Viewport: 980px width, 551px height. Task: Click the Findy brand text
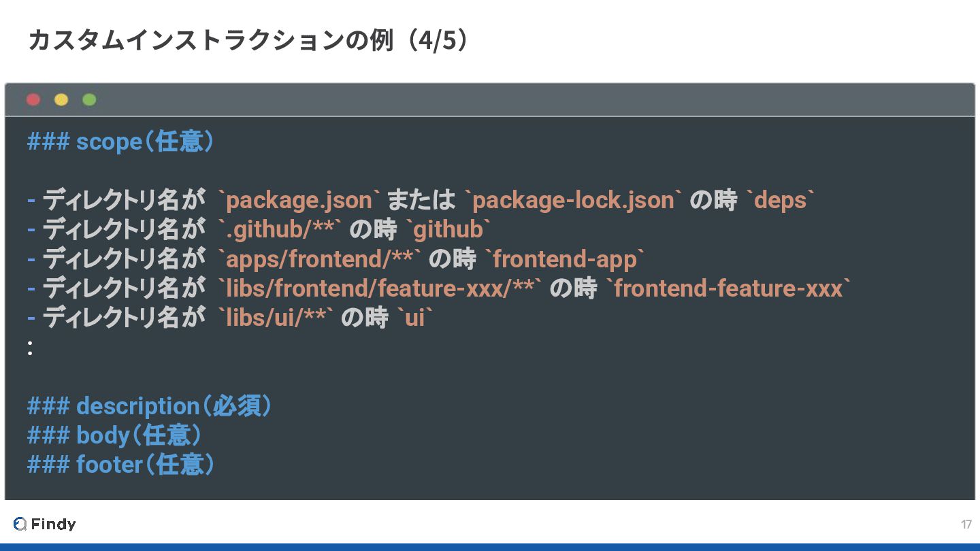[x=53, y=524]
